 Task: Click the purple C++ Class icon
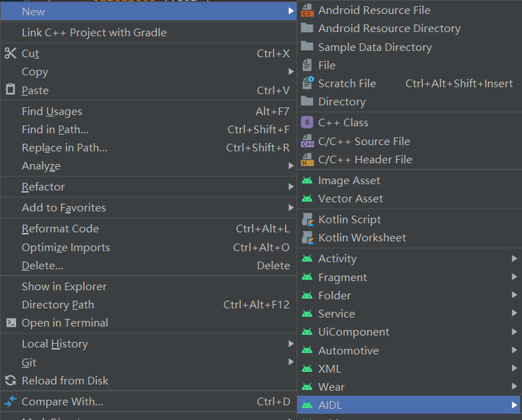click(307, 122)
